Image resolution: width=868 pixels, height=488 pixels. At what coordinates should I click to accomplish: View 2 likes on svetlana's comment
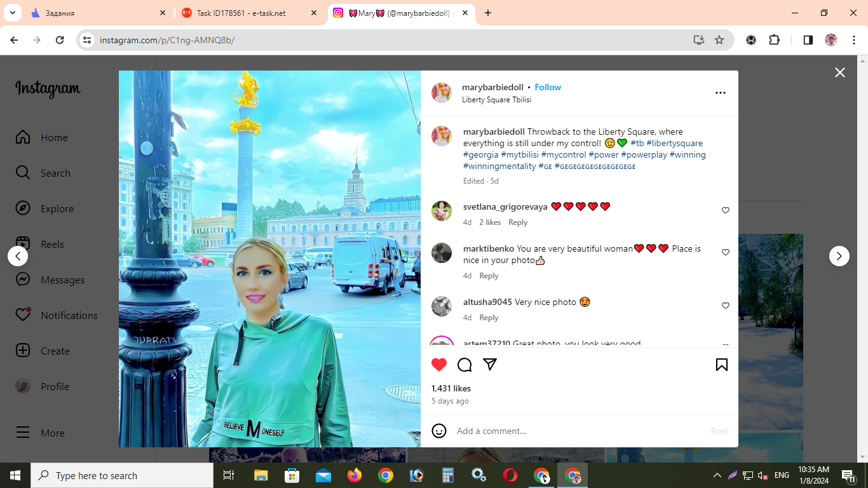click(x=490, y=222)
